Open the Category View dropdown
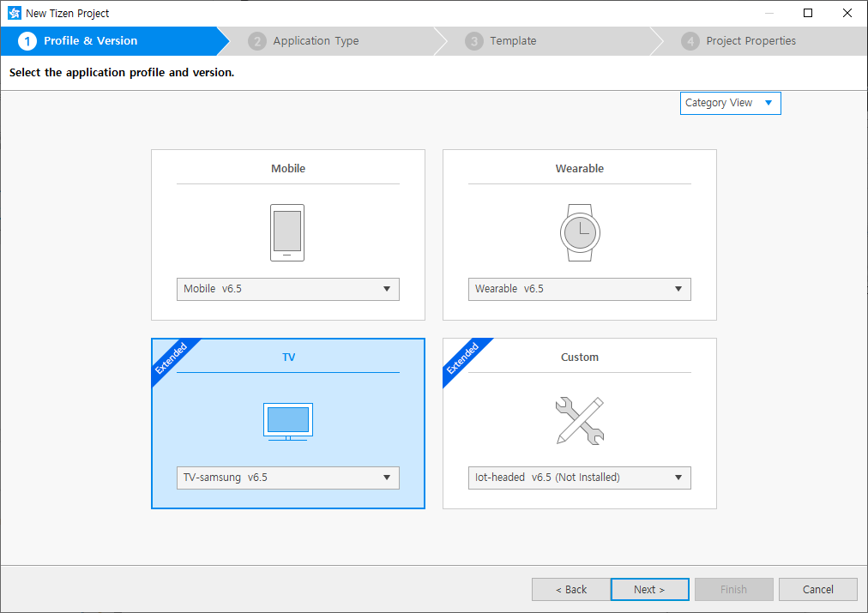The image size is (868, 613). [730, 104]
